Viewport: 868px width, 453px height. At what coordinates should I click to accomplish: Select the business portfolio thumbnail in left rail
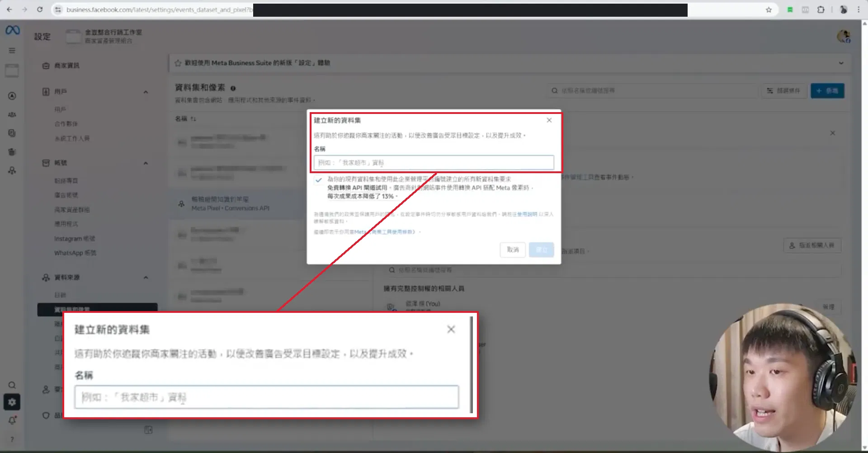pyautogui.click(x=12, y=70)
